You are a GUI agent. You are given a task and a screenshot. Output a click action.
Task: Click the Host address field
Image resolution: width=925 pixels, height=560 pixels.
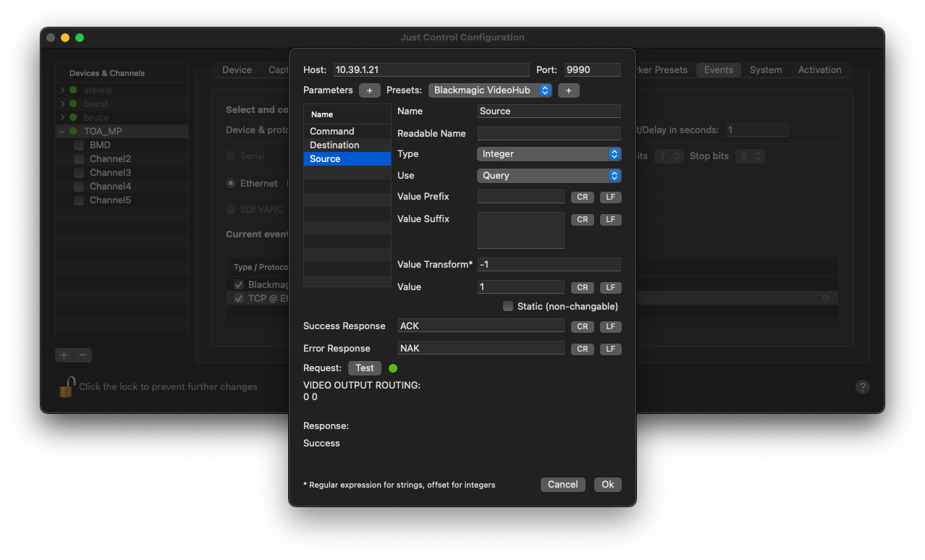point(431,70)
